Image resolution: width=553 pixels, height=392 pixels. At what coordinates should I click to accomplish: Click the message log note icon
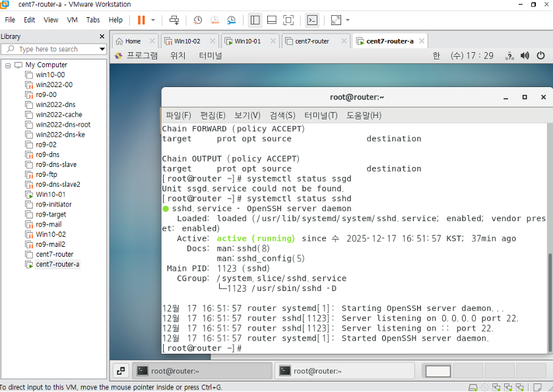pyautogui.click(x=537, y=388)
